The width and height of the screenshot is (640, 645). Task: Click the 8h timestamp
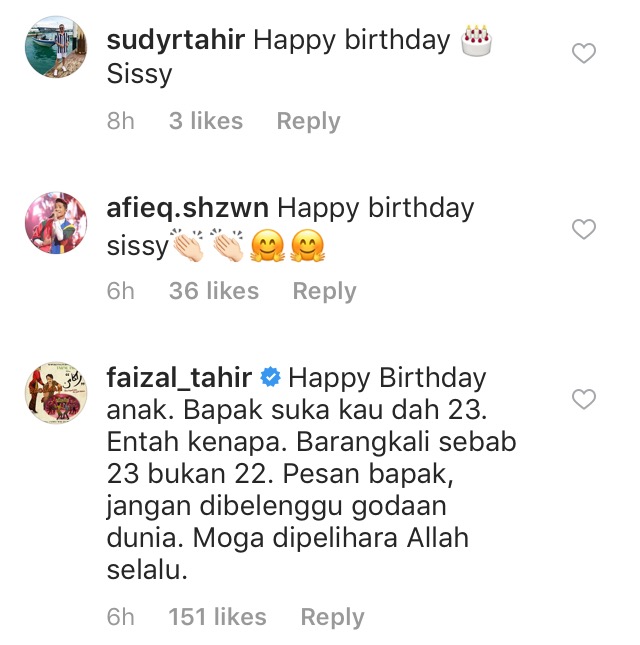coord(121,121)
